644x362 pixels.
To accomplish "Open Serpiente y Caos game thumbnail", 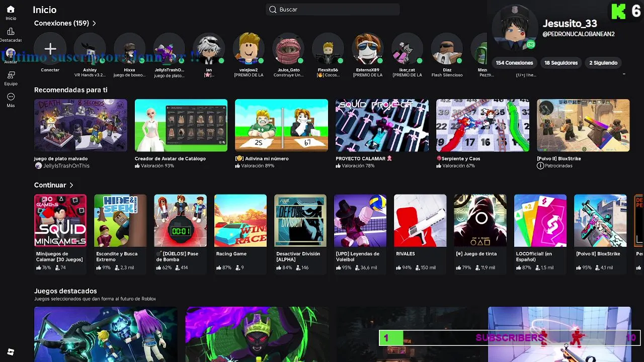I will tap(482, 125).
